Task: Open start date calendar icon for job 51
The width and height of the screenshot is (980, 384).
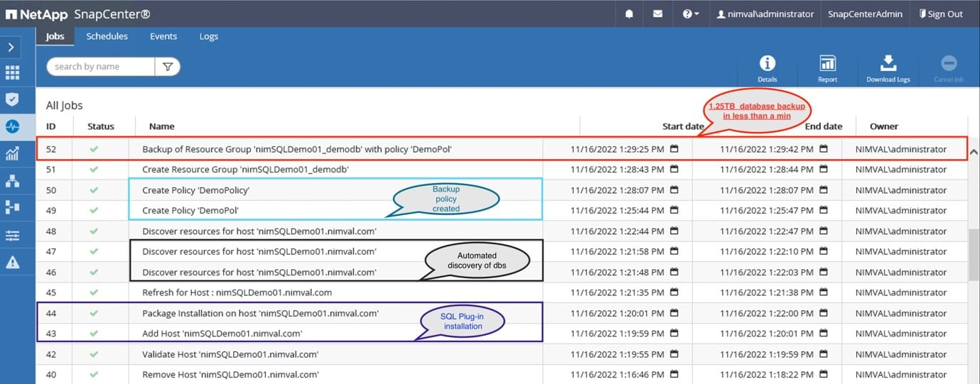Action: click(x=674, y=170)
